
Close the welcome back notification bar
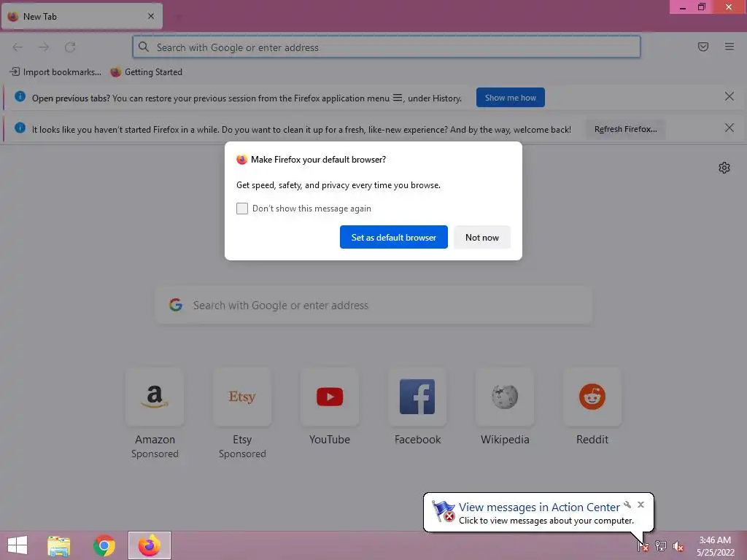[729, 128]
